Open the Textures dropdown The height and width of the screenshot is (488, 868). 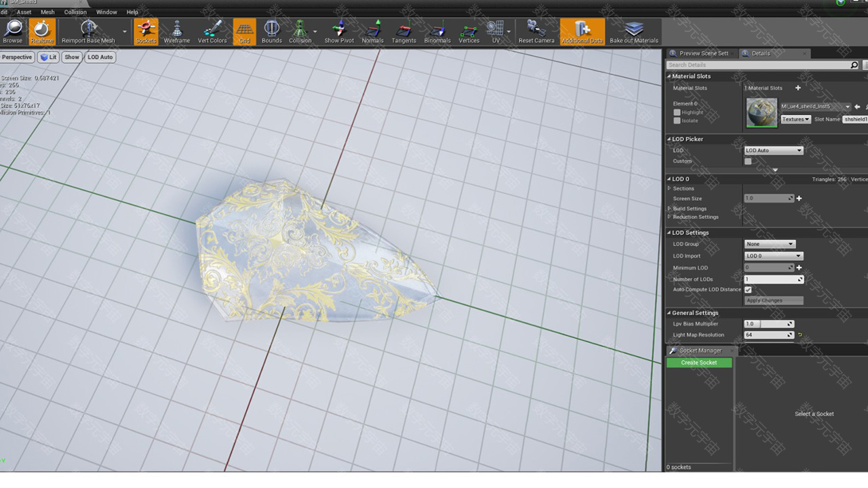(795, 119)
